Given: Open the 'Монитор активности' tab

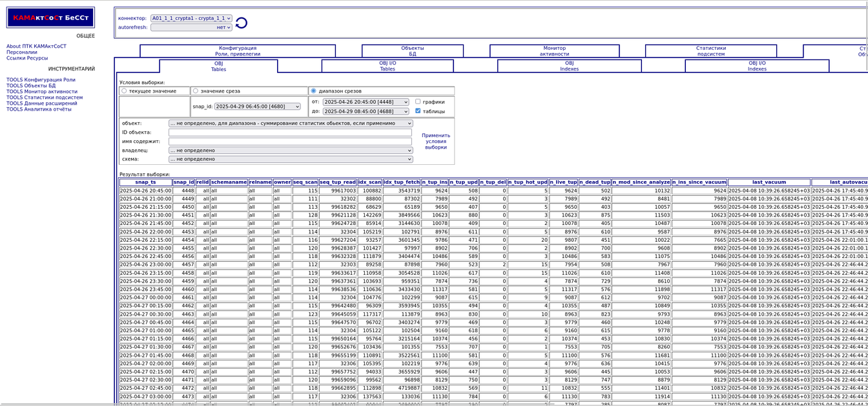Looking at the screenshot, I should click(554, 51).
